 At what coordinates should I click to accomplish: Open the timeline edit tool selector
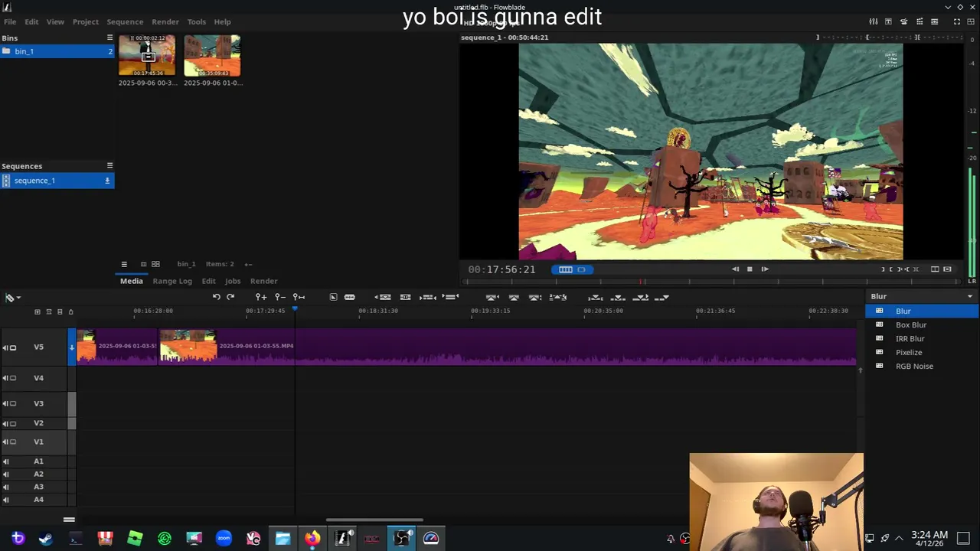click(x=11, y=298)
